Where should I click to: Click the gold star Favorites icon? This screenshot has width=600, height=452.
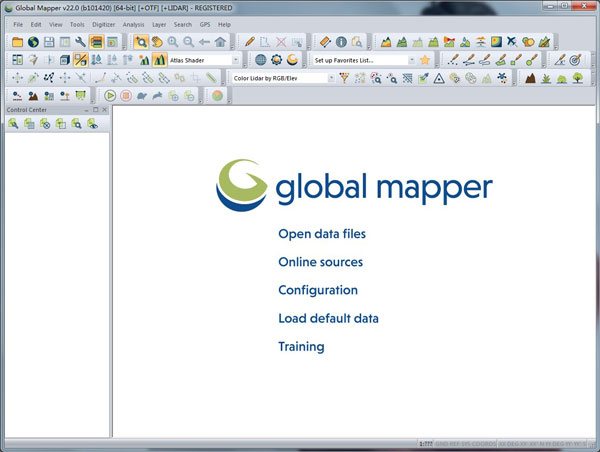pyautogui.click(x=424, y=60)
